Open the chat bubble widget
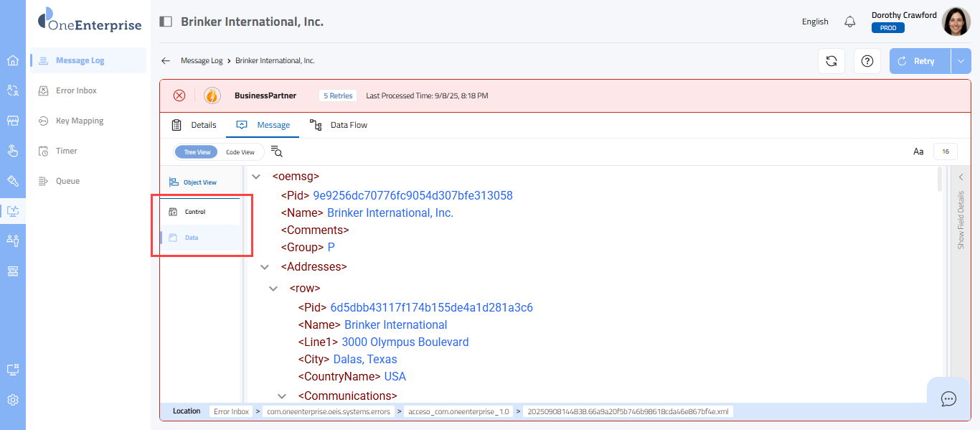 pyautogui.click(x=948, y=398)
